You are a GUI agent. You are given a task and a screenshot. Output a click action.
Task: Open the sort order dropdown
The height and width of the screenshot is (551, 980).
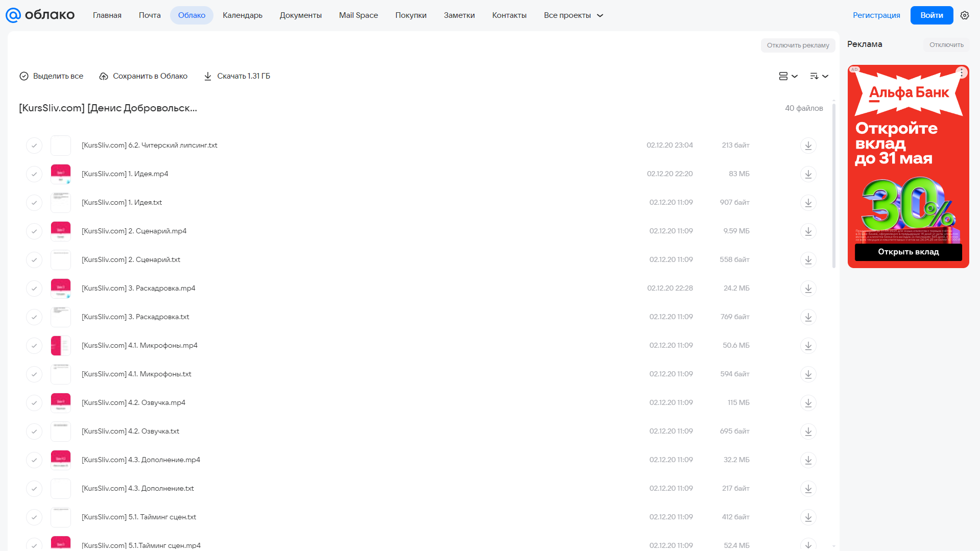click(819, 76)
